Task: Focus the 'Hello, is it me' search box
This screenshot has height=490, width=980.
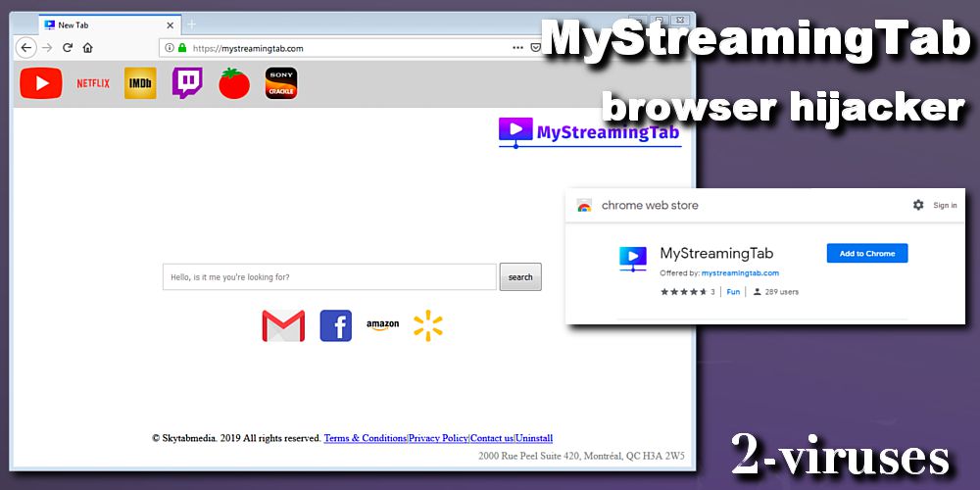Action: coord(329,277)
